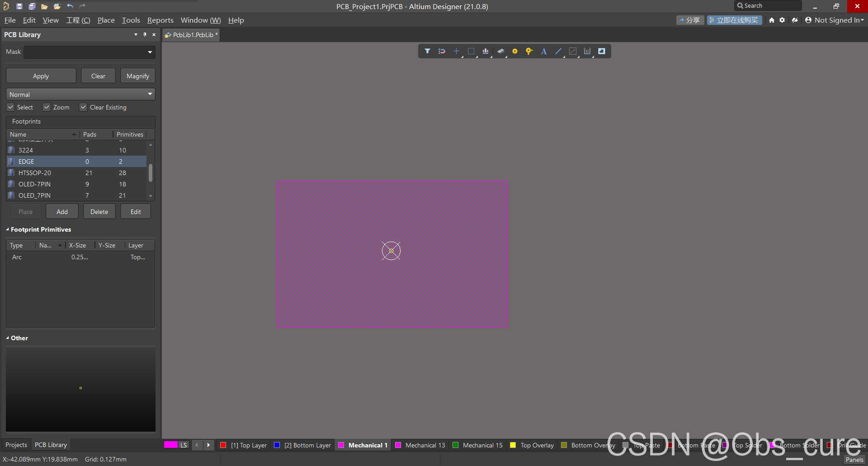Click the Save All icon

[x=32, y=6]
